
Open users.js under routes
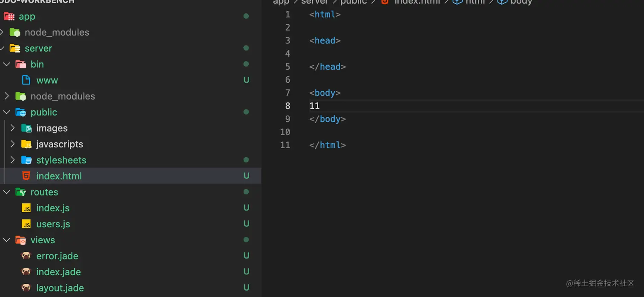pos(53,224)
